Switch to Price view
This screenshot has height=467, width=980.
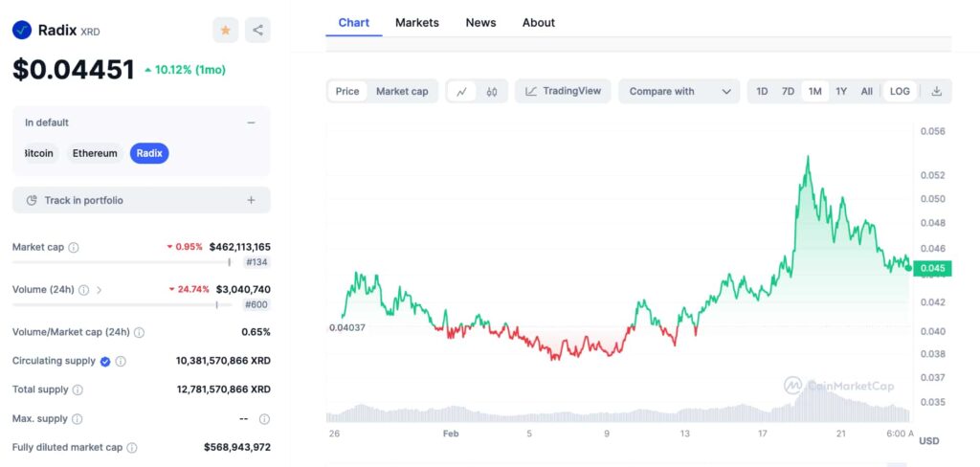(347, 91)
